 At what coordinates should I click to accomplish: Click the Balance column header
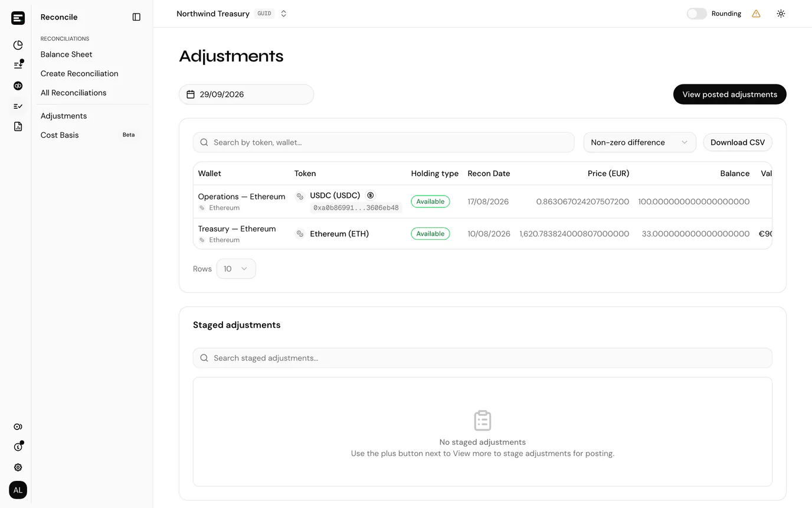tap(735, 174)
